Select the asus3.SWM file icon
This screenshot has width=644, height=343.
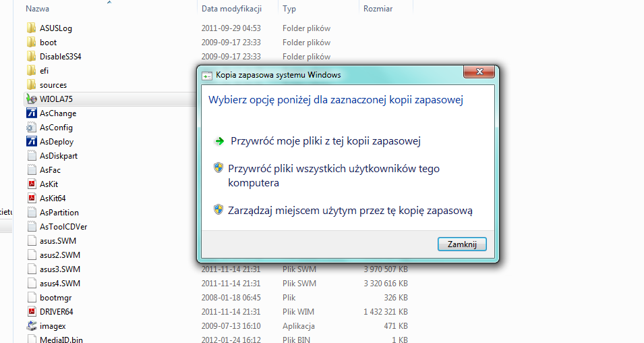tap(31, 269)
